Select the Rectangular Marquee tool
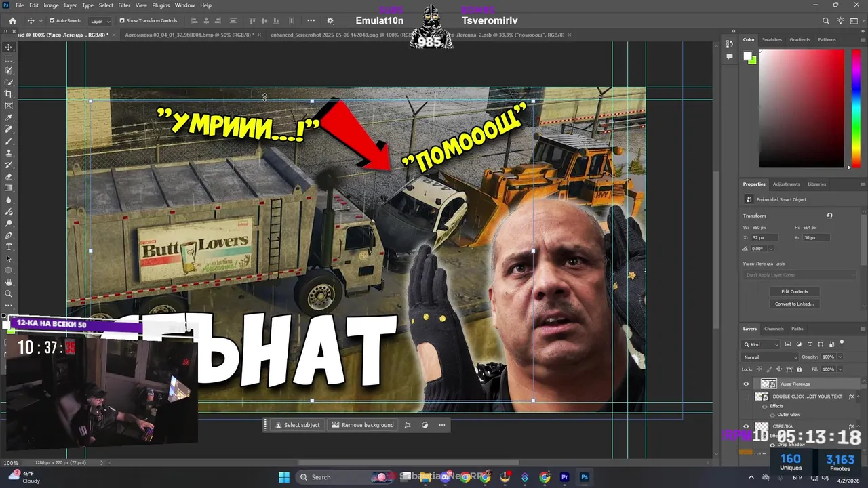 [9, 59]
